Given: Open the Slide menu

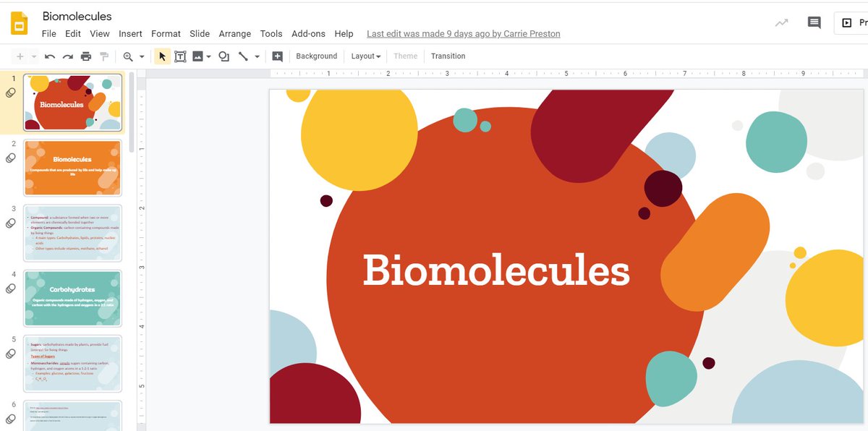Looking at the screenshot, I should 200,34.
